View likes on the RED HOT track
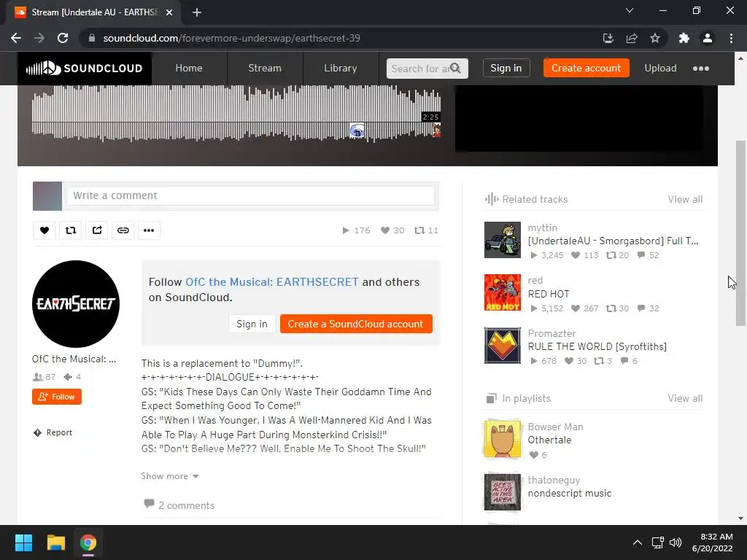The height and width of the screenshot is (560, 747). (x=584, y=308)
